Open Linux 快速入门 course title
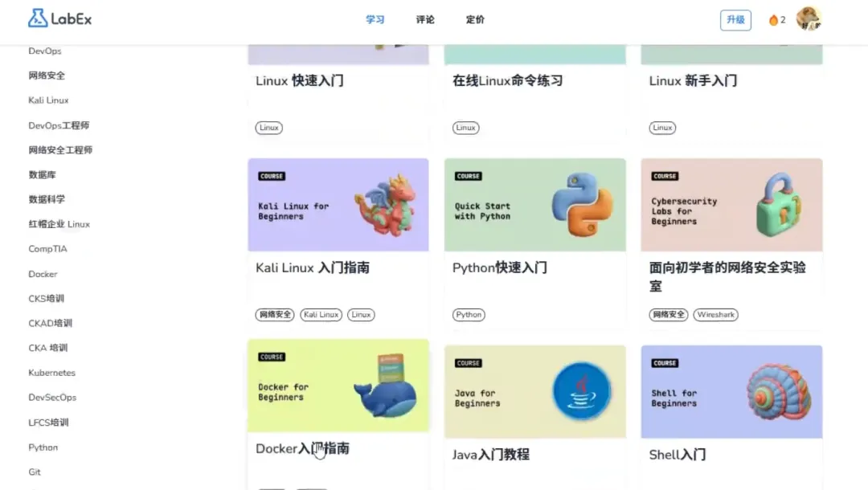 click(x=300, y=81)
